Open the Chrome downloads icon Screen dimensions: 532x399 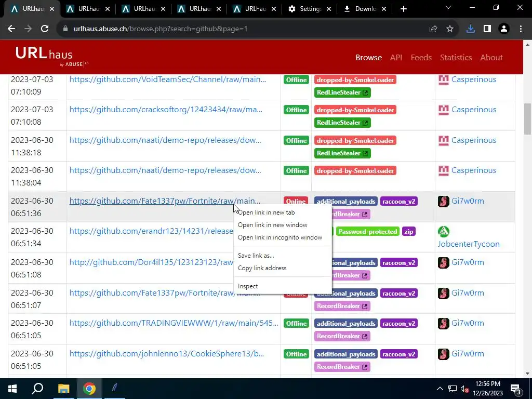471,29
